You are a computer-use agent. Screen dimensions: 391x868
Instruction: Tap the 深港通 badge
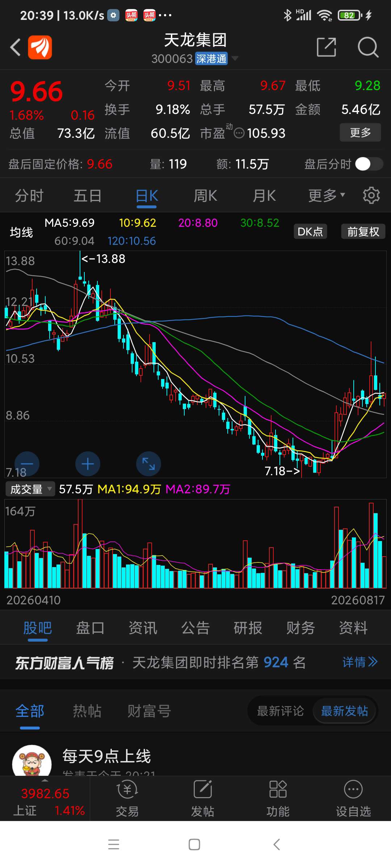211,59
